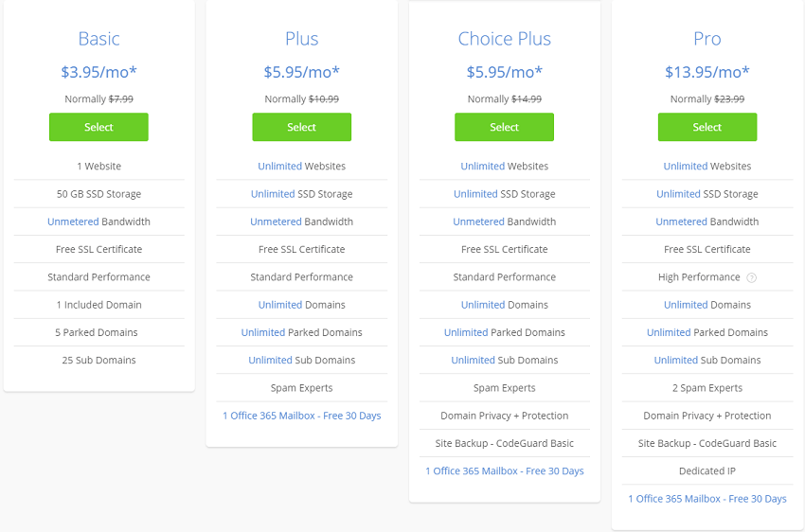The height and width of the screenshot is (532, 805).
Task: Select the Choice Plus hosting plan
Action: click(x=504, y=127)
